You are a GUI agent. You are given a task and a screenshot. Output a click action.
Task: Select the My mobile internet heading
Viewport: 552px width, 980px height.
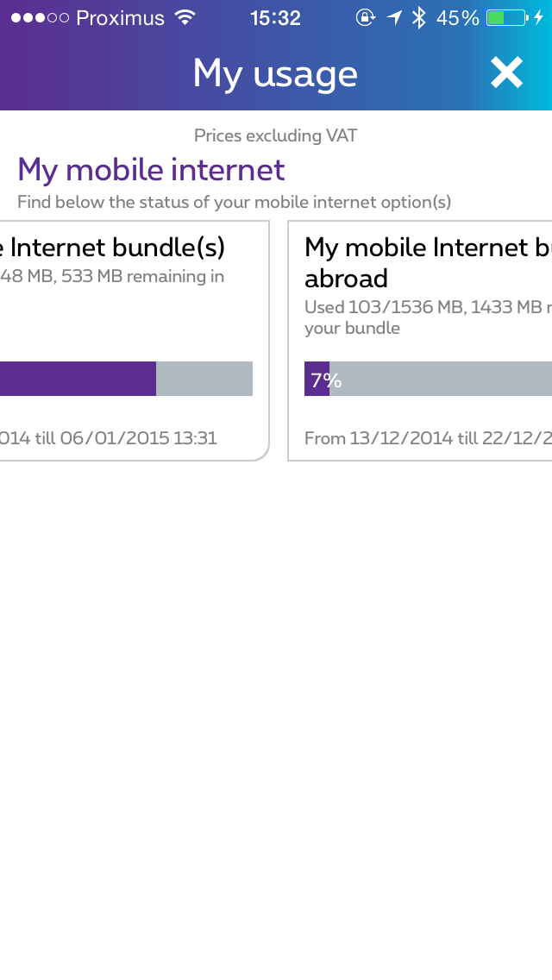point(151,170)
